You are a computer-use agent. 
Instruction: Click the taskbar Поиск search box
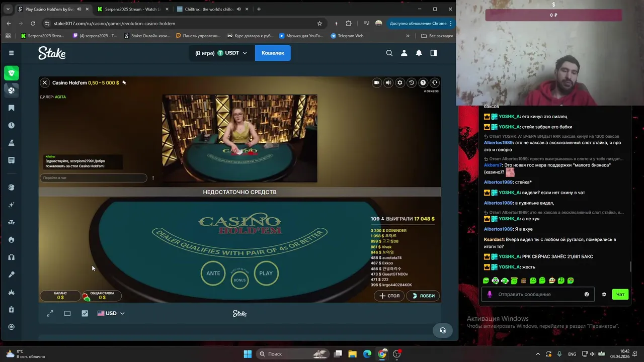click(293, 354)
